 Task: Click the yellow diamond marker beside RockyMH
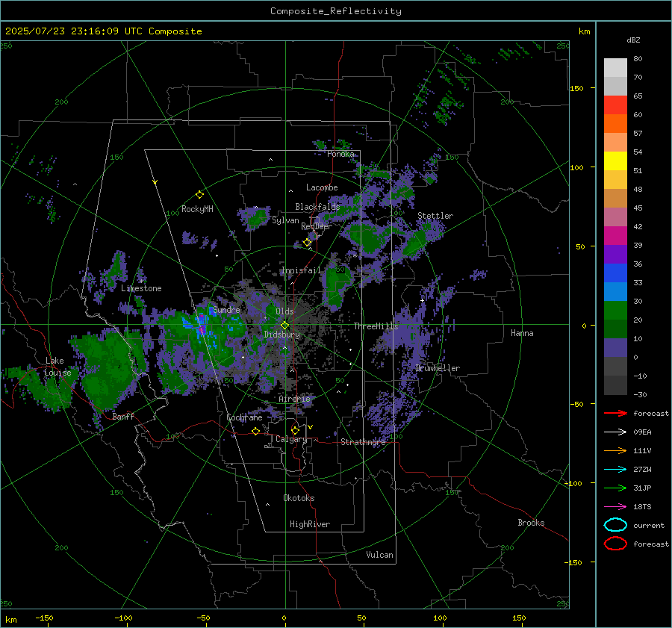pos(199,195)
